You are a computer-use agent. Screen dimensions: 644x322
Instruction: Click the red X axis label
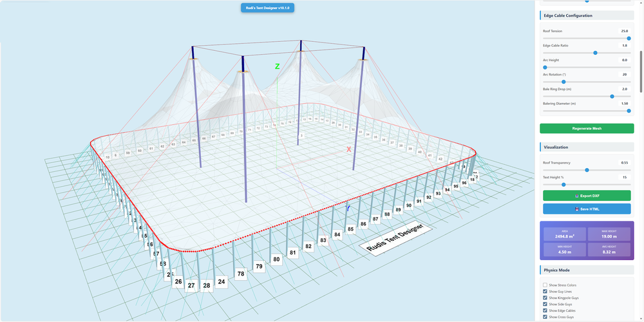coord(348,149)
